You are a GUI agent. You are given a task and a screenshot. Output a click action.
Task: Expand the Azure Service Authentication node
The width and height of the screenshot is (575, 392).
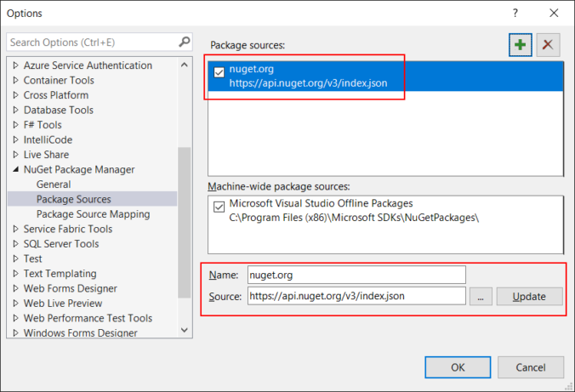tap(15, 65)
